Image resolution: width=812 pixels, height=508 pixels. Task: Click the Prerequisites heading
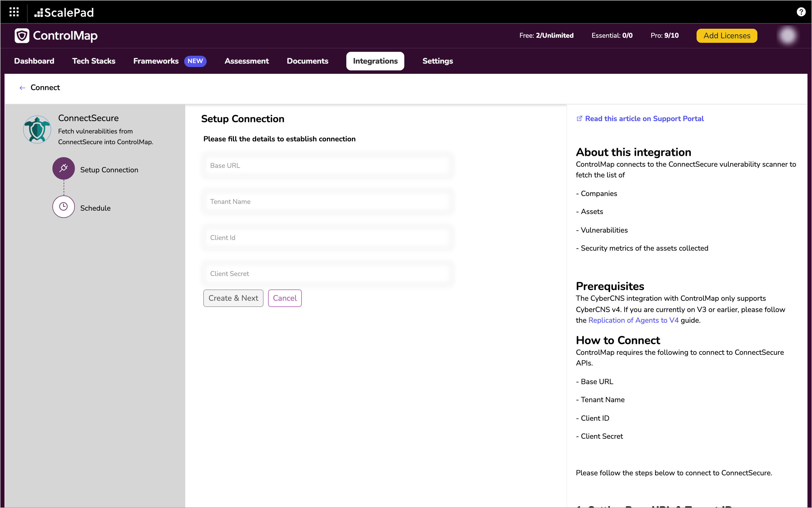tap(610, 286)
